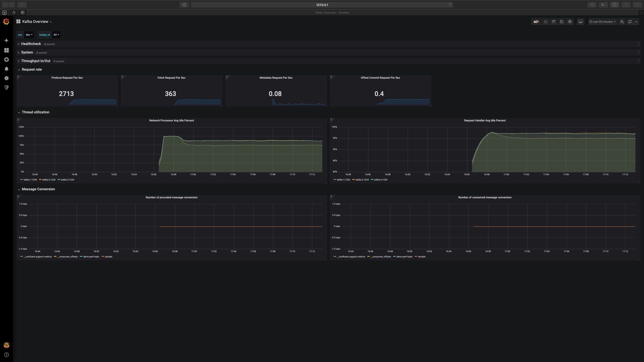The width and height of the screenshot is (644, 362).
Task: Click the Produce Request Per Sec panel title
Action: tap(67, 78)
